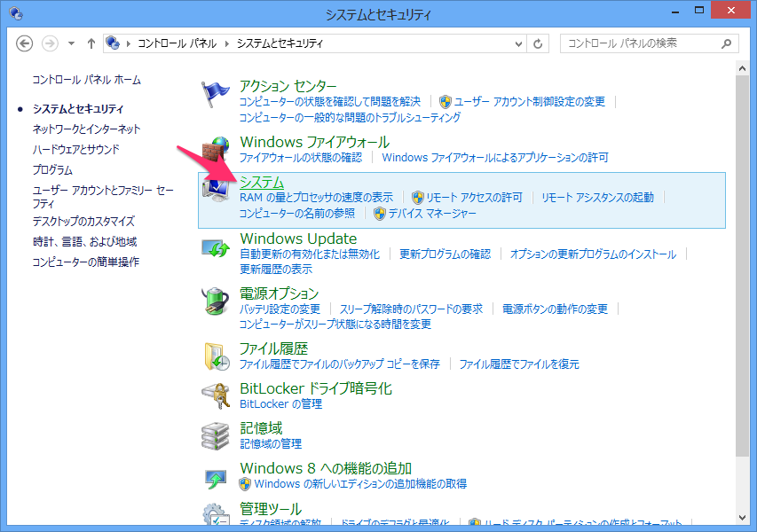The image size is (757, 532).
Task: Click the search magnifier icon
Action: 726,44
